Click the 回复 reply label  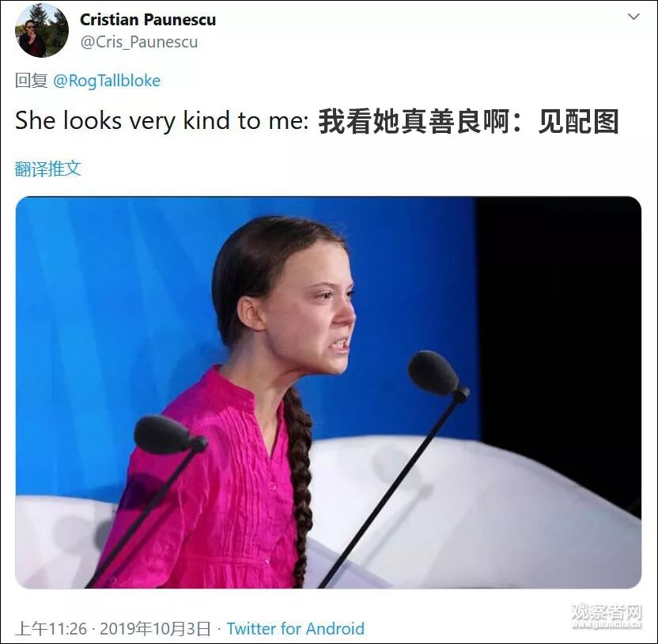32,81
